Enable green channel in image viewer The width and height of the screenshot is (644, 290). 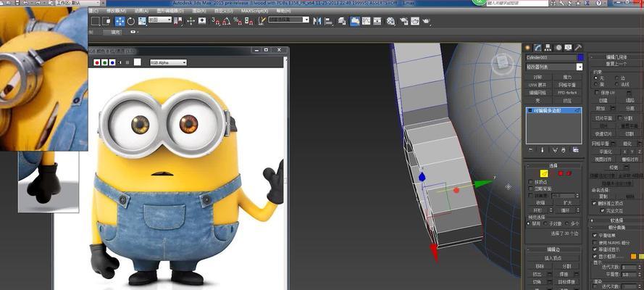pyautogui.click(x=105, y=62)
